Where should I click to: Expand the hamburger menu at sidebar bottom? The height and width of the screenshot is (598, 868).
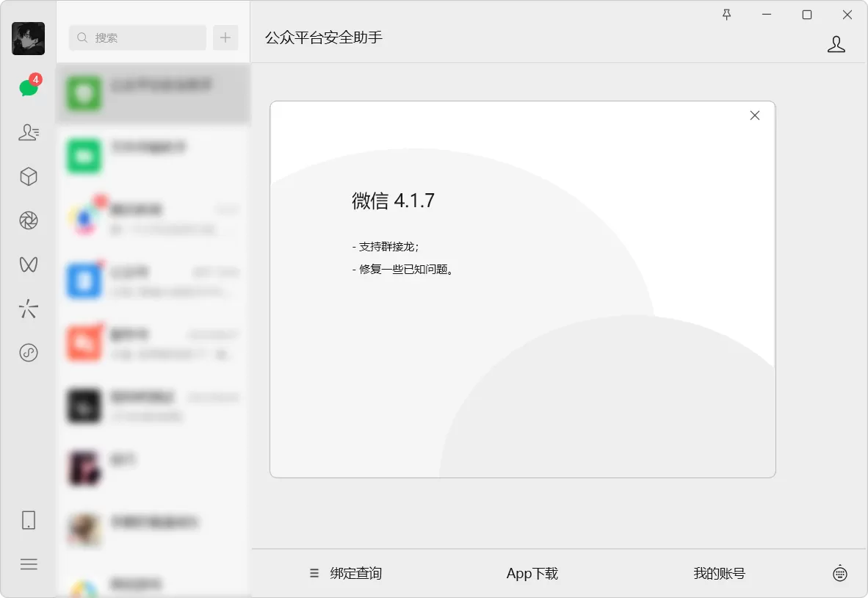coord(28,563)
